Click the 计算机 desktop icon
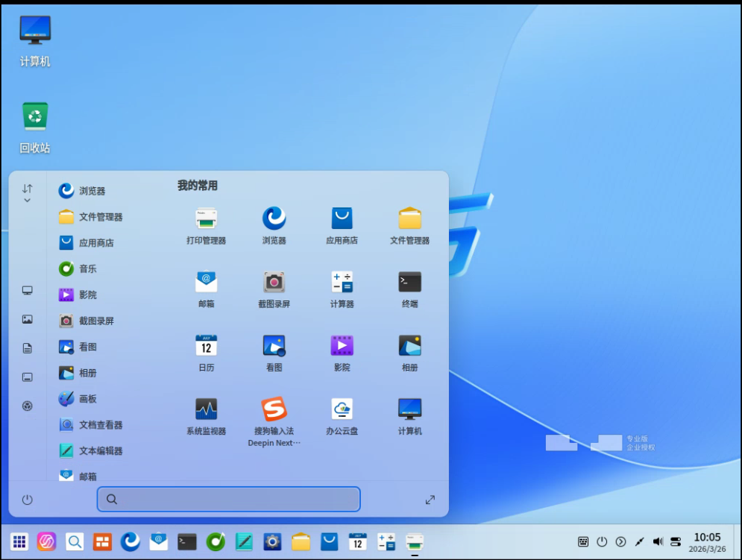The height and width of the screenshot is (560, 742). pos(35,31)
